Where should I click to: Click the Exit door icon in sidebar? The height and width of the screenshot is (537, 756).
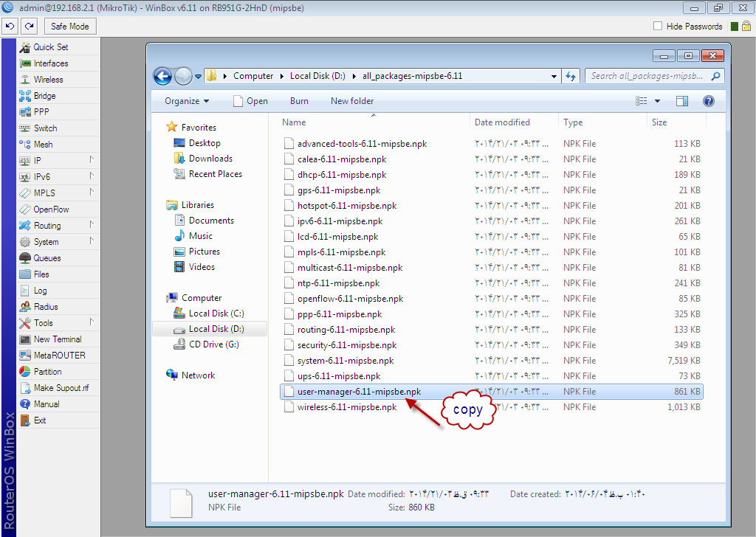25,420
